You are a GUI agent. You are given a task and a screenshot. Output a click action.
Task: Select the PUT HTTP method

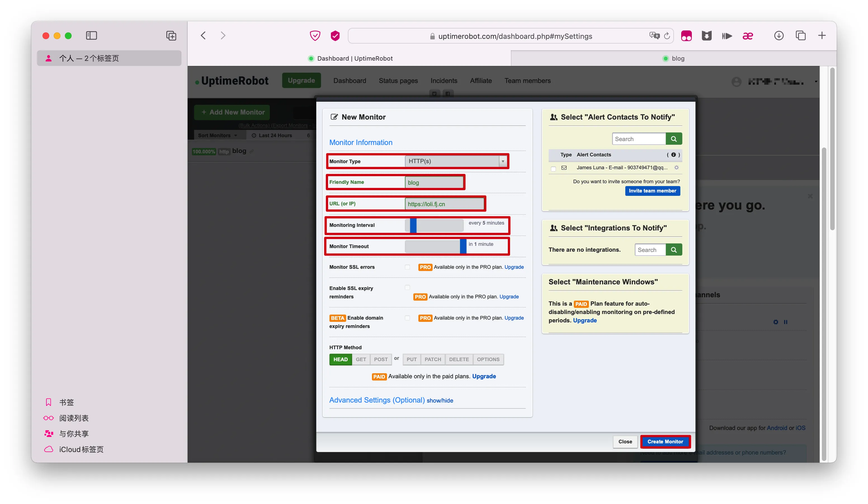click(412, 360)
